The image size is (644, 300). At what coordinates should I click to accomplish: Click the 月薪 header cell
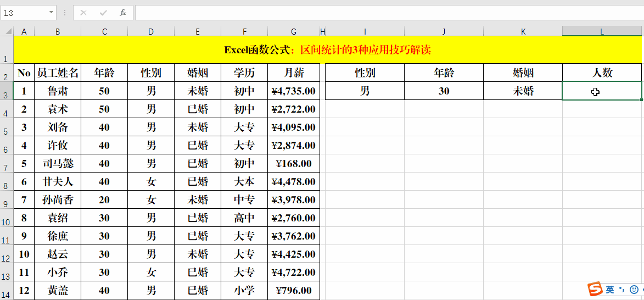coord(294,73)
